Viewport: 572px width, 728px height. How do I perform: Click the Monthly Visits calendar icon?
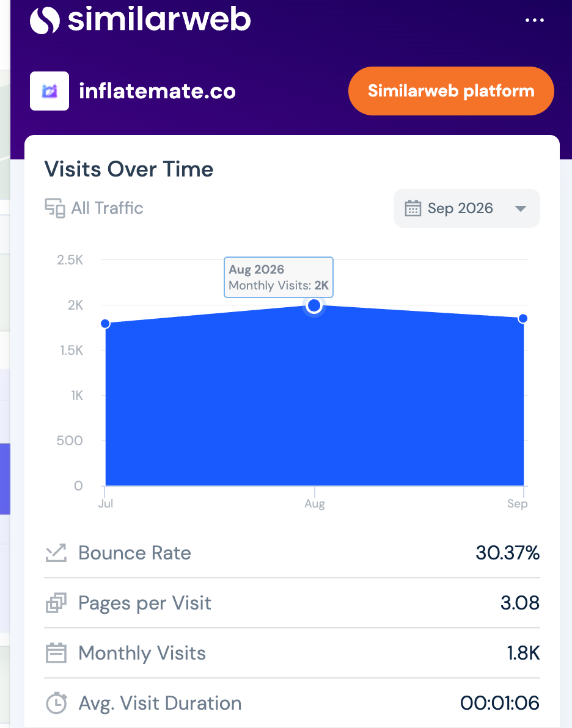pyautogui.click(x=56, y=653)
